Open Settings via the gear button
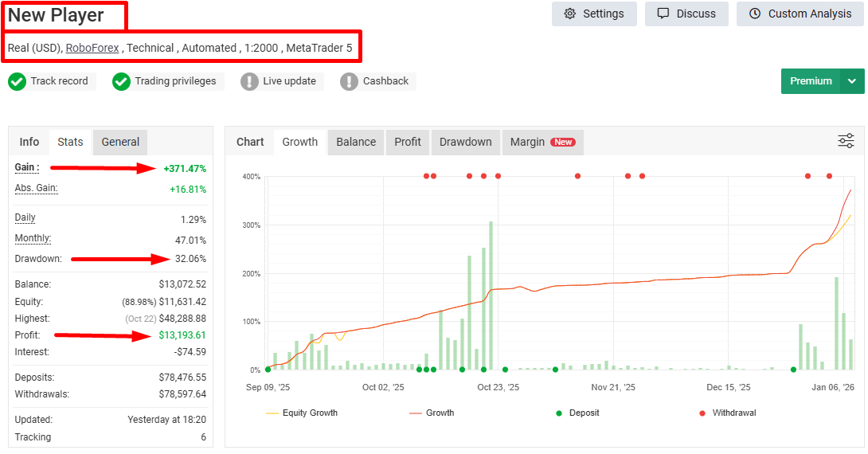The width and height of the screenshot is (868, 454). coord(594,14)
